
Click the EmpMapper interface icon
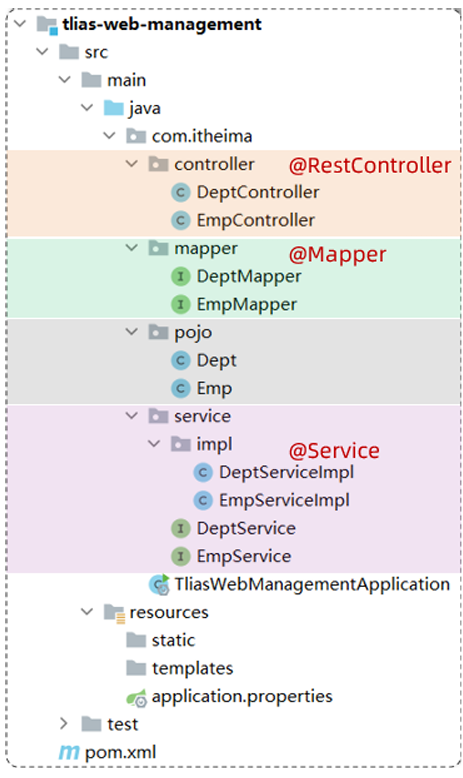point(181,304)
